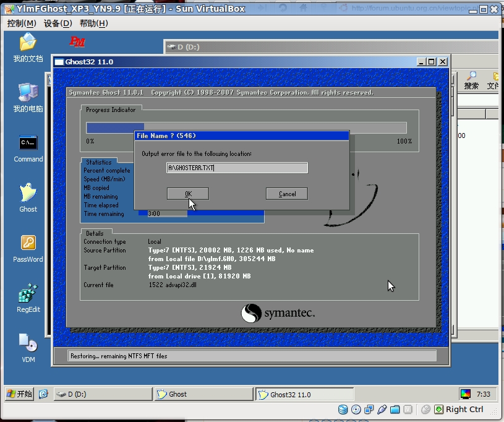Viewport: 504px width, 422px height.
Task: Click Cancel in File Name dialog
Action: click(287, 194)
